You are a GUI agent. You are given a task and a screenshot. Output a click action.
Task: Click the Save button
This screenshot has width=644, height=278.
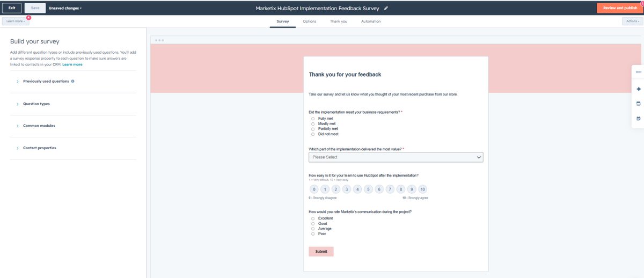point(35,8)
